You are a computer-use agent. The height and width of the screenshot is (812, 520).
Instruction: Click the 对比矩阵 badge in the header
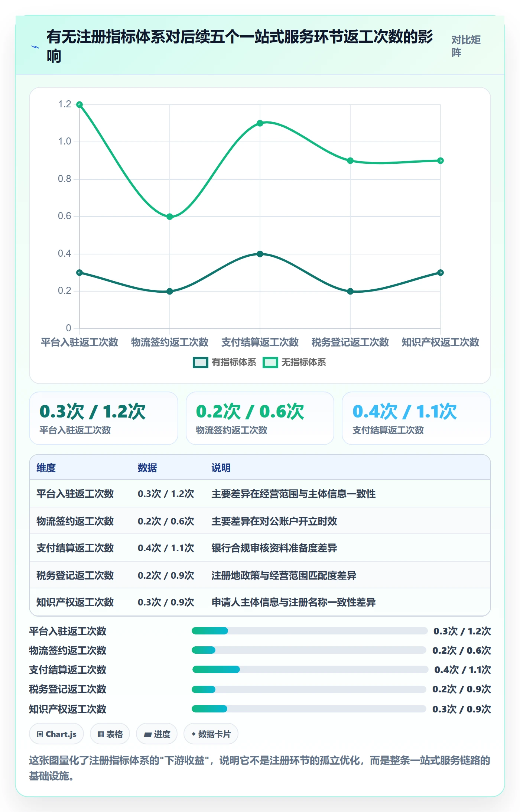click(x=466, y=46)
